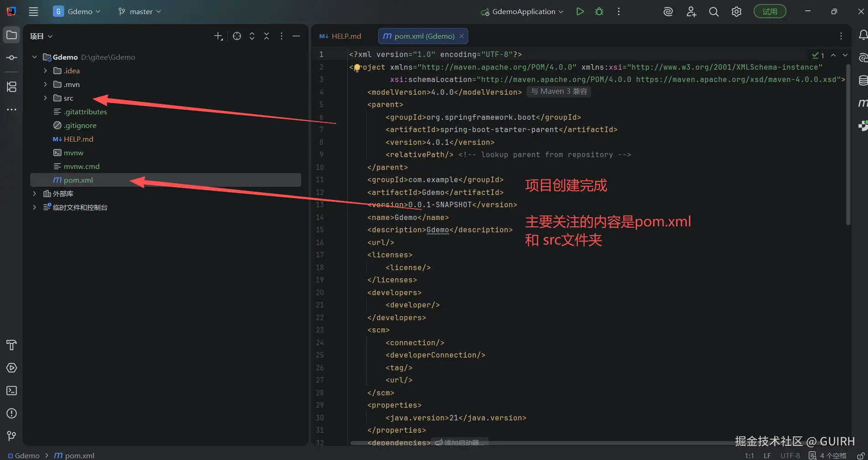The width and height of the screenshot is (868, 460).
Task: Click pom.xml breadcrumb in navigation bar
Action: point(74,455)
